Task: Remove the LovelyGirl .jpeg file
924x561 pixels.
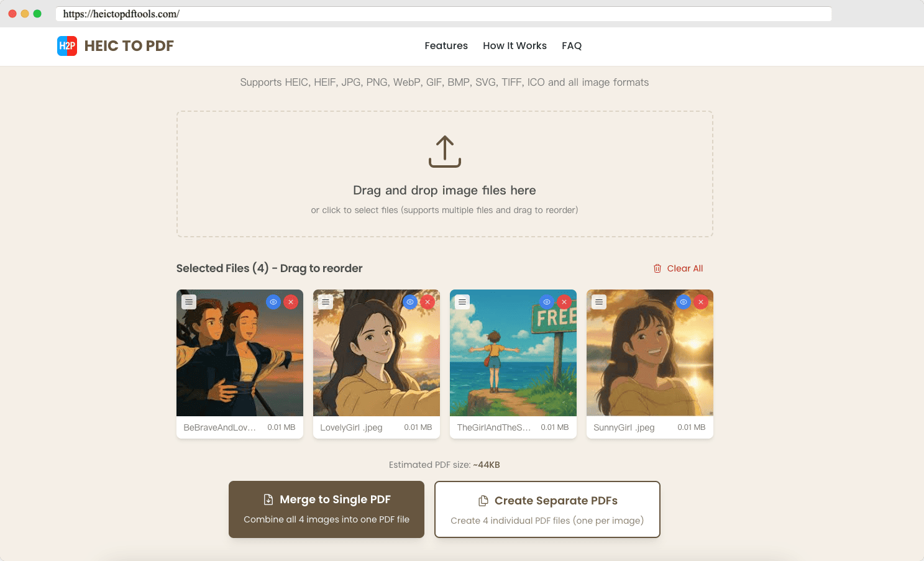Action: (x=428, y=302)
